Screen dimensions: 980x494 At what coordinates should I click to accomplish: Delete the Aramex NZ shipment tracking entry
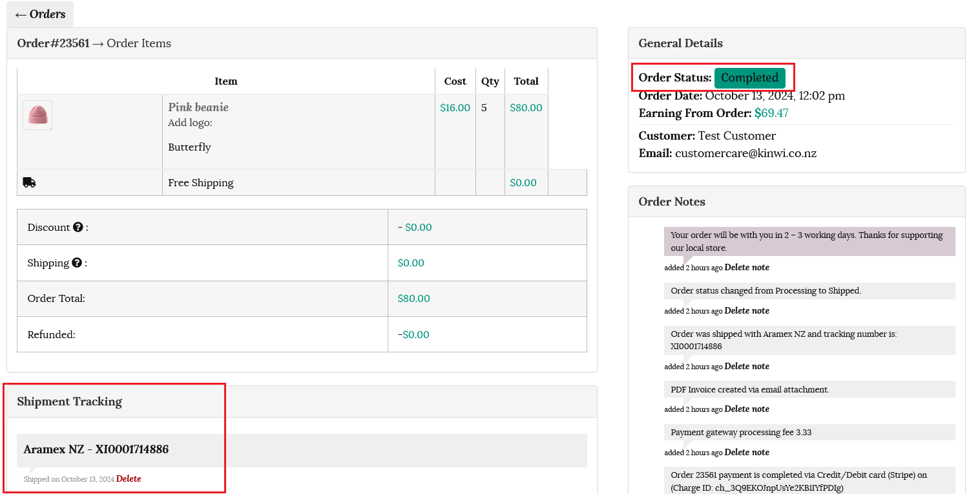pyautogui.click(x=129, y=479)
